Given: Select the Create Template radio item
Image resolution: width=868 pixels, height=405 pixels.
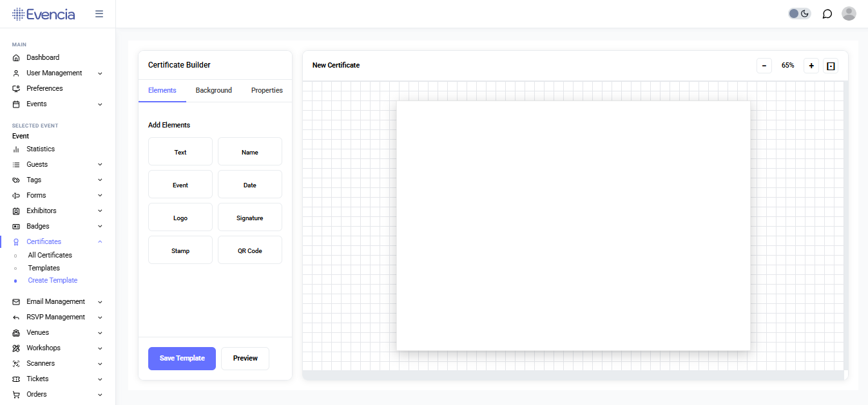Looking at the screenshot, I should coord(52,280).
